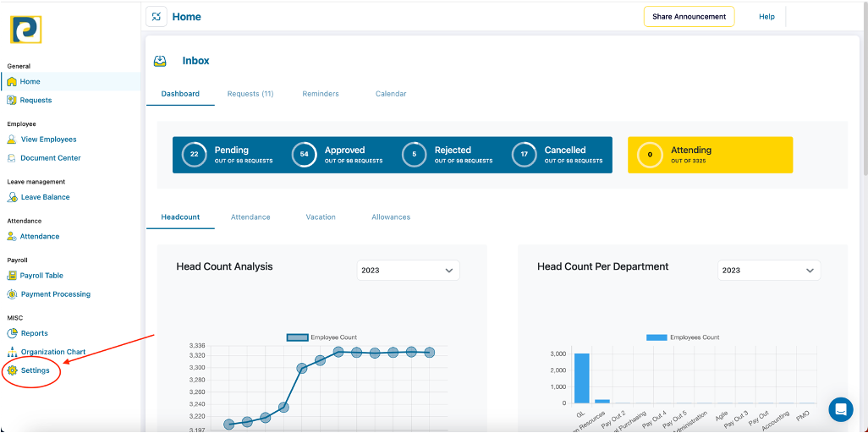Switch to the Requests (11) tab

point(250,94)
